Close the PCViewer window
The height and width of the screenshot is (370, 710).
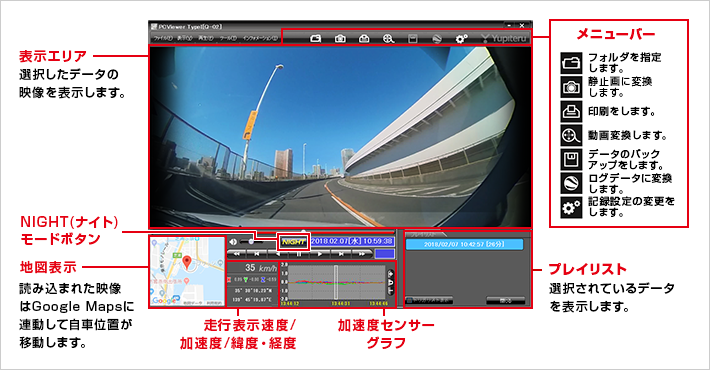coord(522,26)
